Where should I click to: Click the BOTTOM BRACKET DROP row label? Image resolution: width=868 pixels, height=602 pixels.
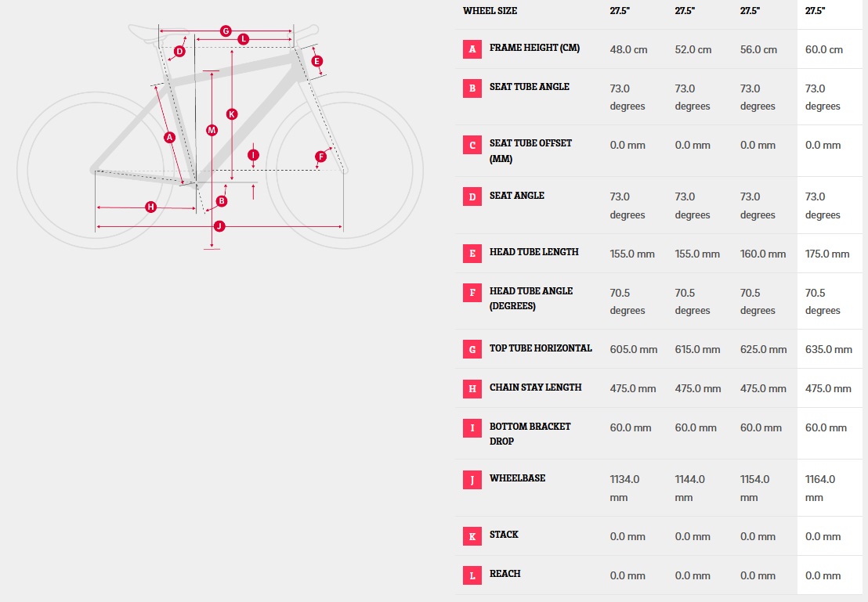coord(530,434)
